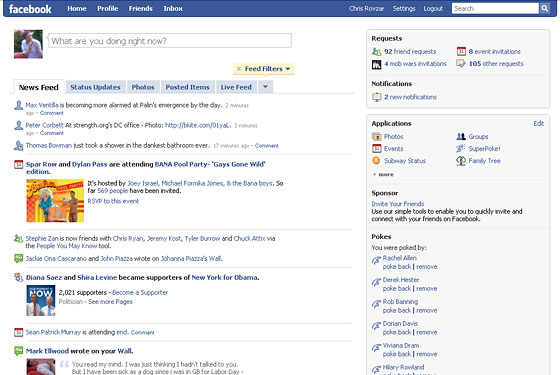Viewport: 560px width, 375px height.
Task: Click remove under Derek Hester
Action: [x=426, y=289]
